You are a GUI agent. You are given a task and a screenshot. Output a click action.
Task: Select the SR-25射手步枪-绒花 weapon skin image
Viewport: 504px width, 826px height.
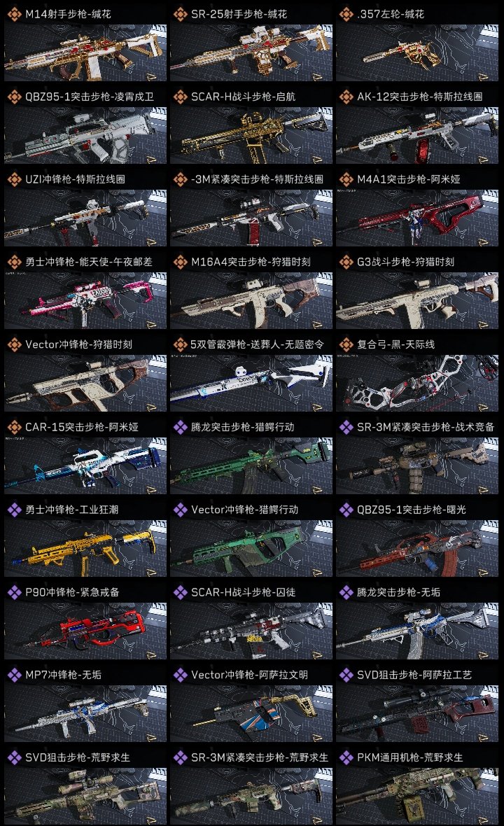pos(251,52)
